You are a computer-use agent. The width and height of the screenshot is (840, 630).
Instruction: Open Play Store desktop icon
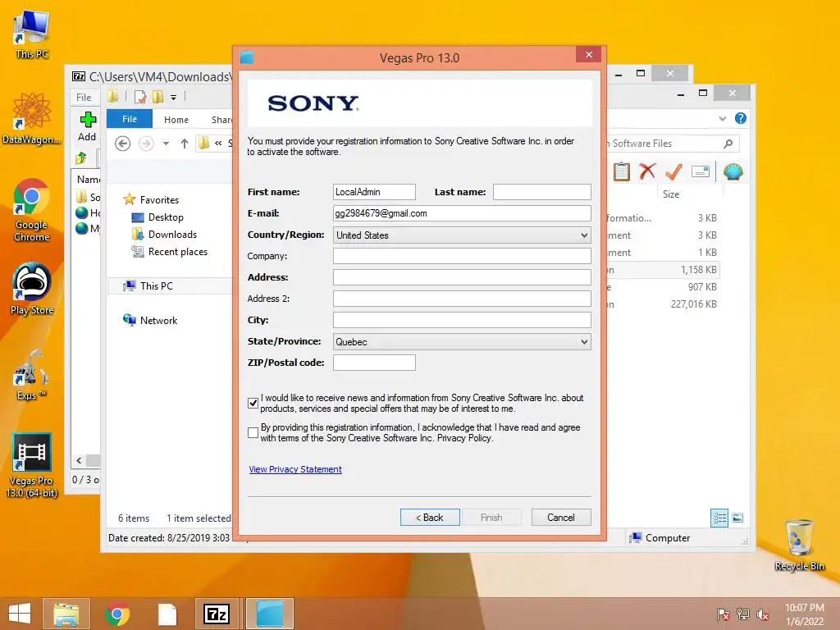[32, 289]
